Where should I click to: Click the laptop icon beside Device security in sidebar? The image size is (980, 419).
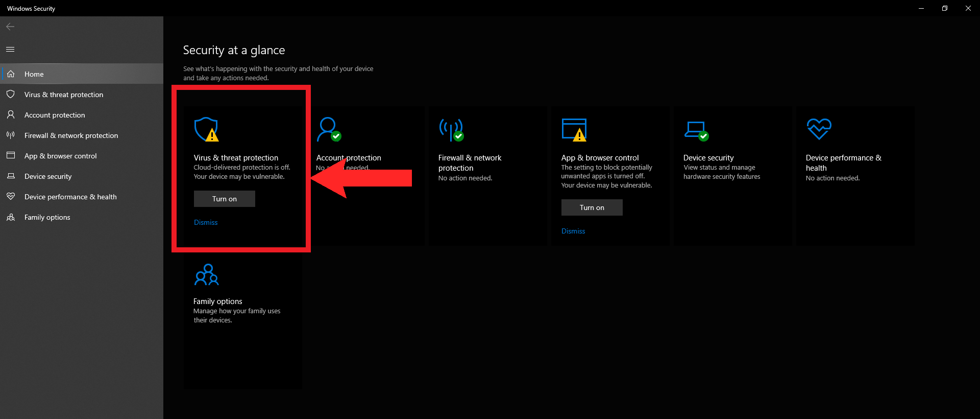point(11,176)
